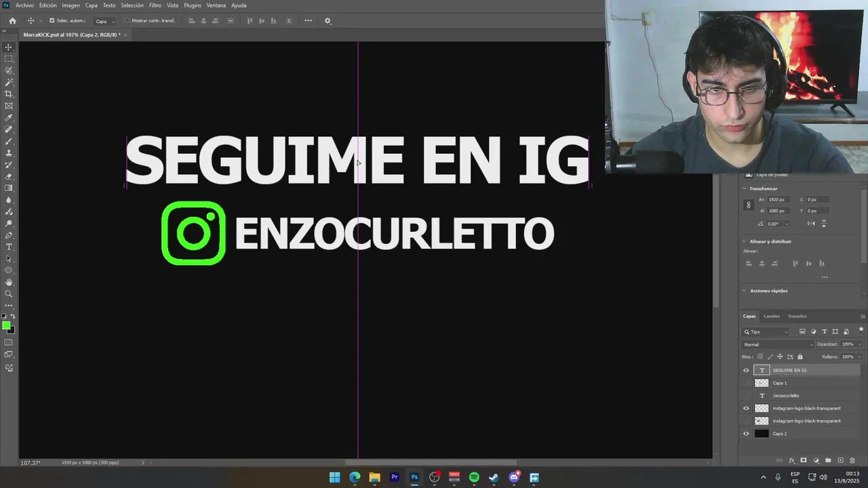868x488 pixels.
Task: Click the add layer style fx icon
Action: pos(791,460)
